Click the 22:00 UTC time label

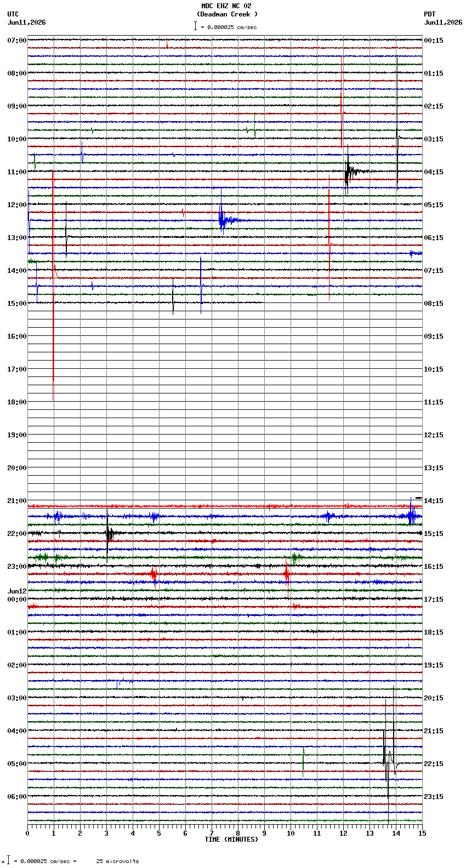(x=17, y=534)
